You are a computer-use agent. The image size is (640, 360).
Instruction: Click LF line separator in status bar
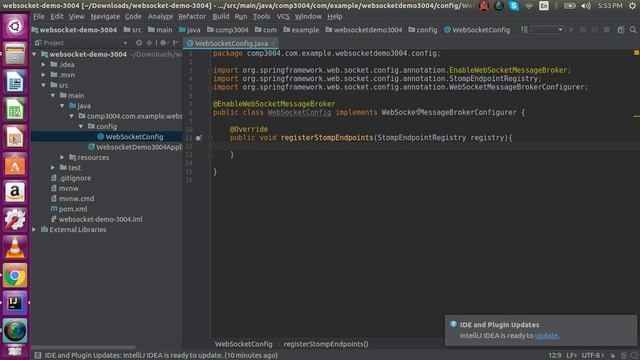[x=571, y=355]
